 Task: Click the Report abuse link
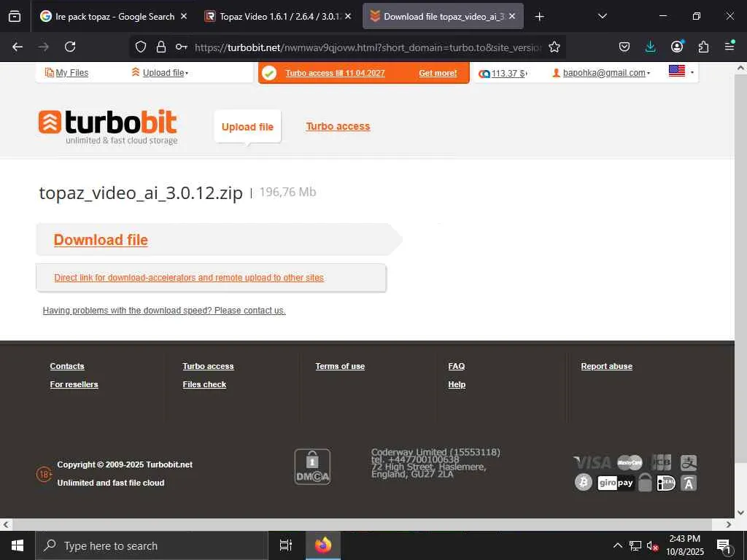[606, 366]
